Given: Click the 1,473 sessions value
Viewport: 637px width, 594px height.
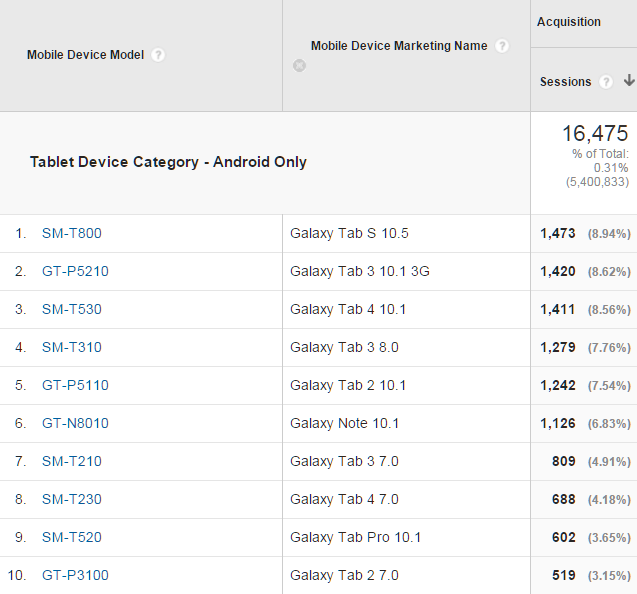Looking at the screenshot, I should (557, 234).
